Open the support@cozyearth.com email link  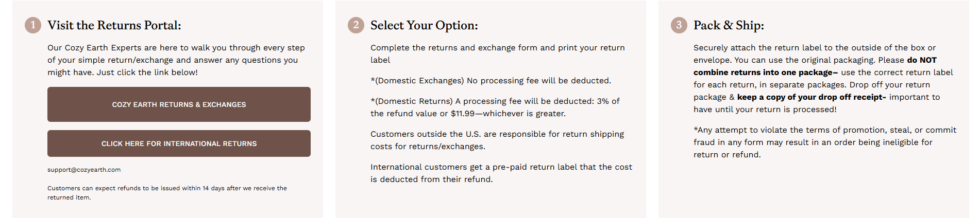[x=84, y=170]
